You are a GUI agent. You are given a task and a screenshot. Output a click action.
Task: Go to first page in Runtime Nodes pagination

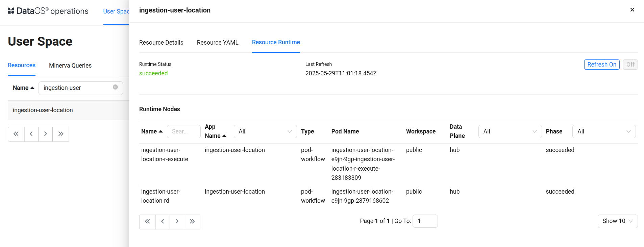click(147, 222)
